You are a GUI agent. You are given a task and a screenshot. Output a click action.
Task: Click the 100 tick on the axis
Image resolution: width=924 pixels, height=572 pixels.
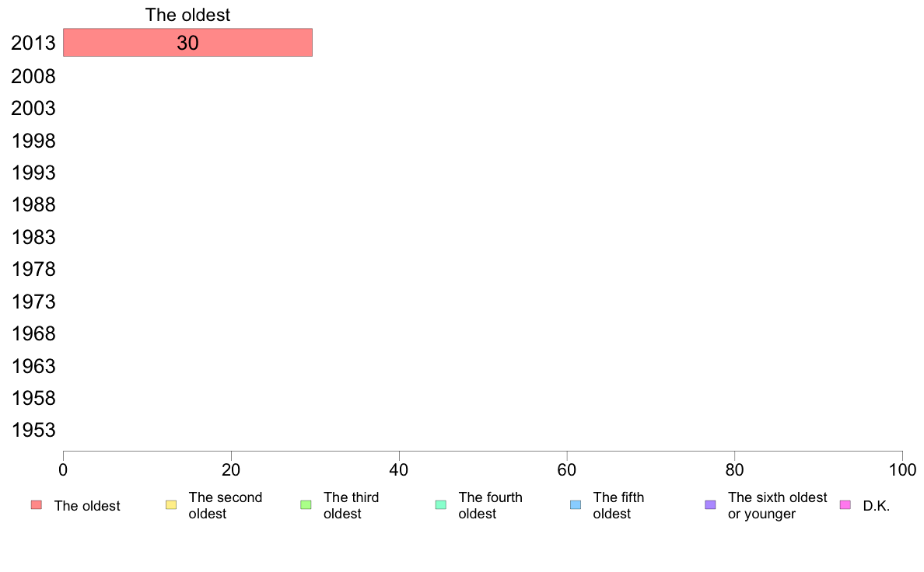(902, 469)
